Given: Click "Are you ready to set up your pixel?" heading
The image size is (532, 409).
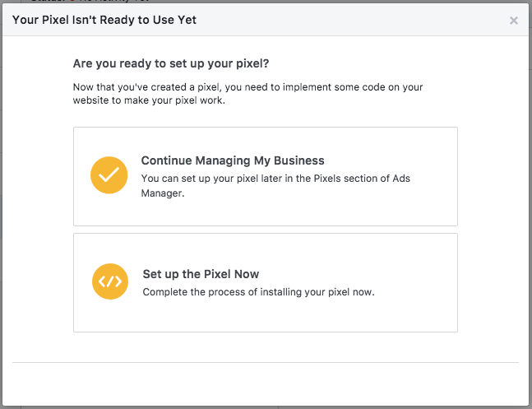Looking at the screenshot, I should point(170,63).
